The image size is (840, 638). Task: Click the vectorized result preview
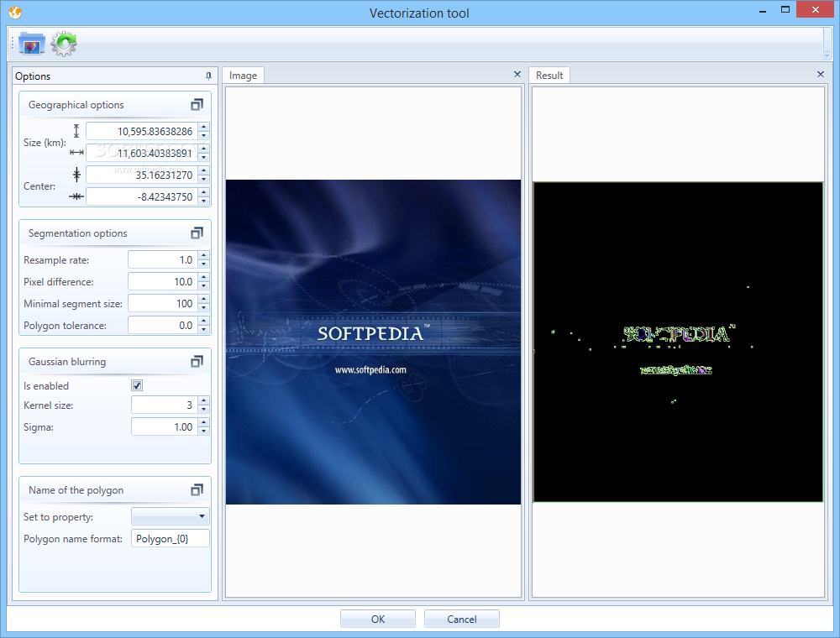(678, 342)
